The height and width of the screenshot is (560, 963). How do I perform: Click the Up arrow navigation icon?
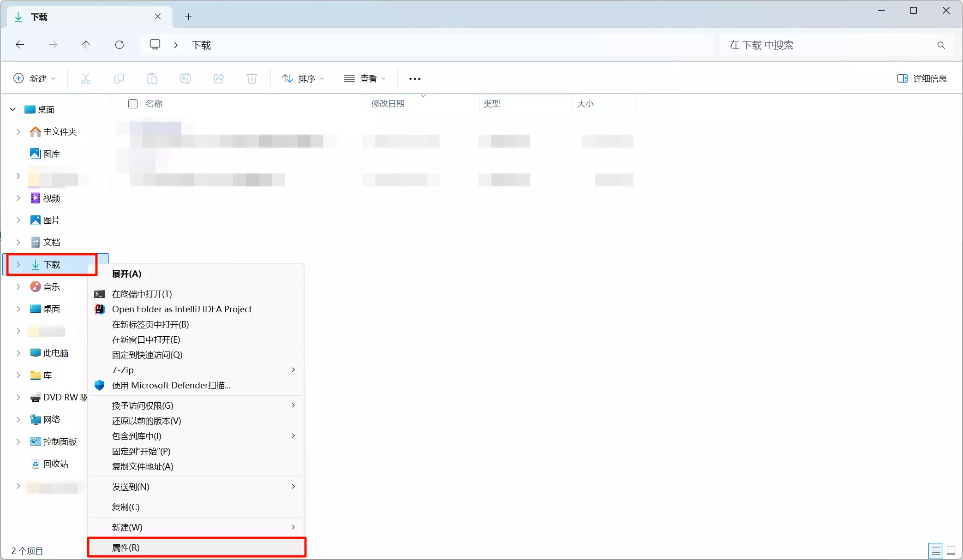(86, 45)
